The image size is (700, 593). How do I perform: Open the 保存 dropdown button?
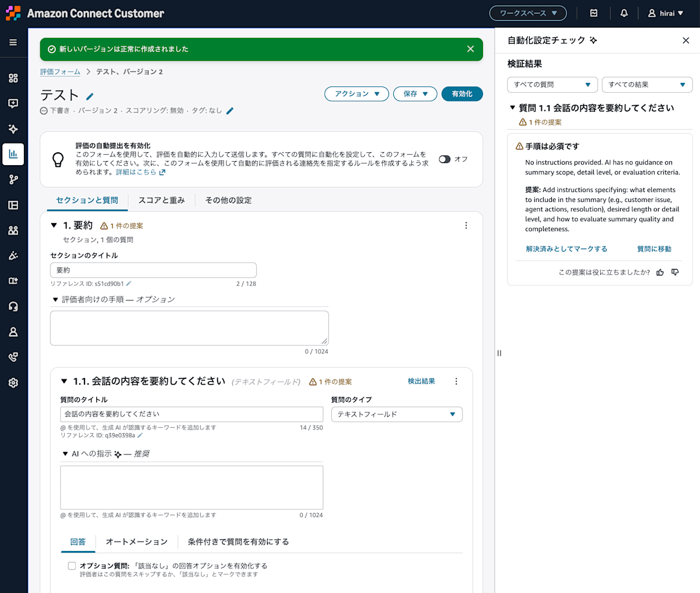(415, 94)
